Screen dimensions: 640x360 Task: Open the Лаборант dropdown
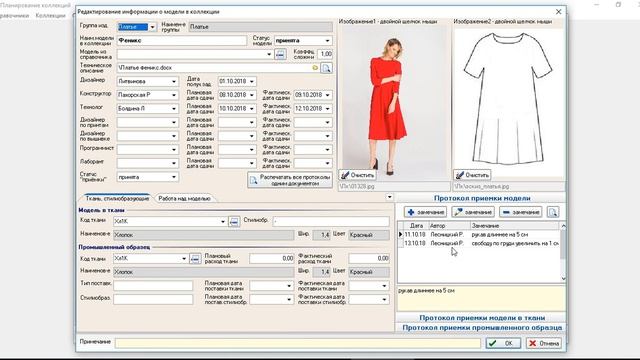[174, 163]
